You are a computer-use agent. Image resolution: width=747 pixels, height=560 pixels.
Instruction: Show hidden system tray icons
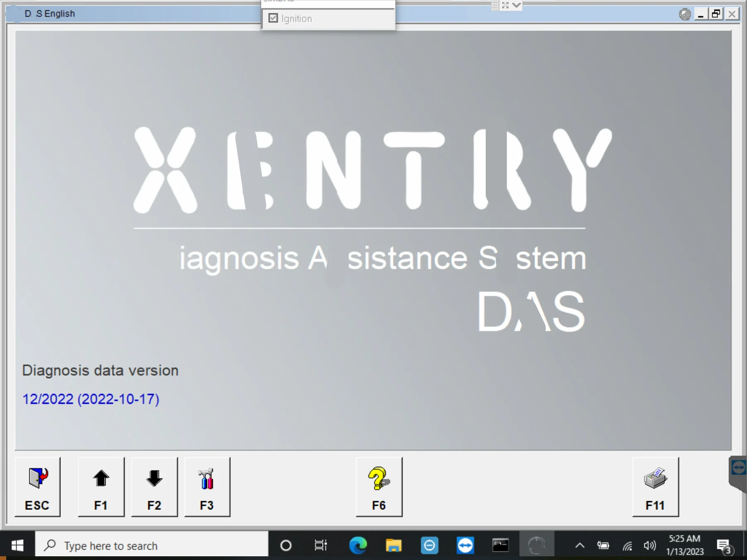(580, 546)
